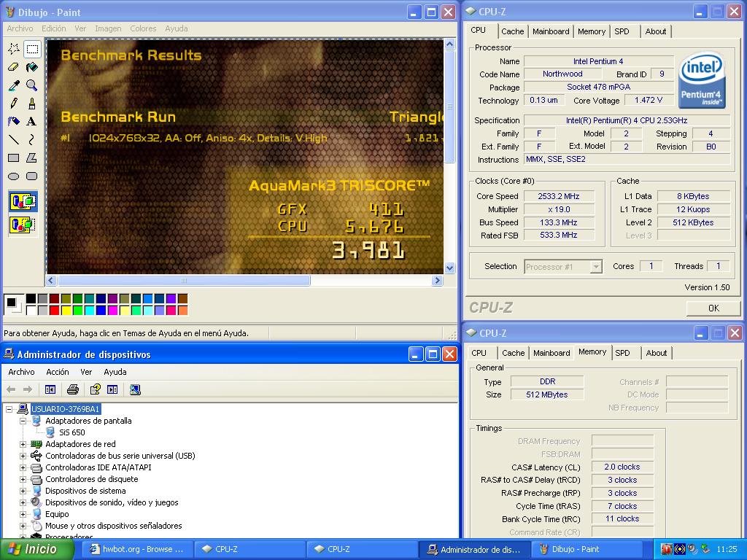Click the action pane toggle icon in Device Manager
This screenshot has height=560, width=747.
pyautogui.click(x=112, y=389)
